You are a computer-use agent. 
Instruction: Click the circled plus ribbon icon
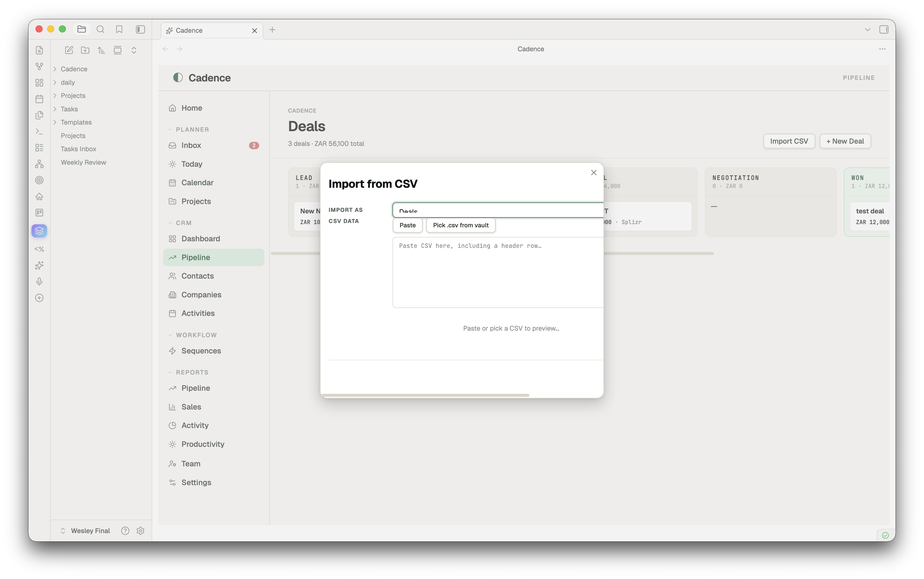pyautogui.click(x=39, y=298)
